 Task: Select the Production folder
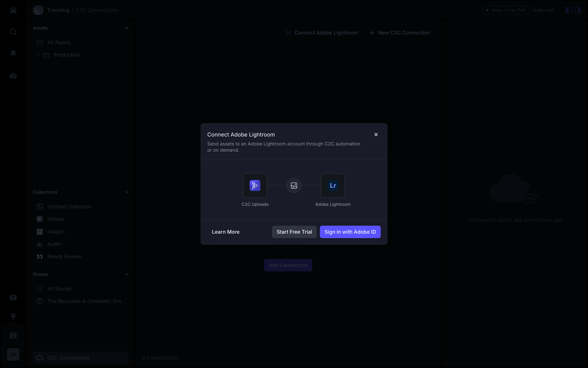tap(80, 55)
